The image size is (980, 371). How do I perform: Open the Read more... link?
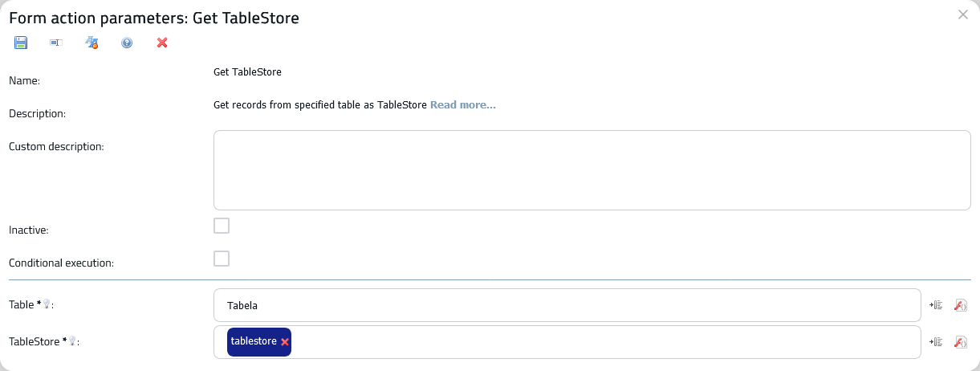tap(463, 105)
